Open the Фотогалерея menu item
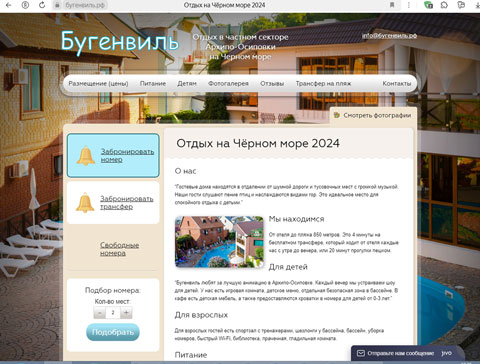This screenshot has width=480, height=364. [x=228, y=83]
